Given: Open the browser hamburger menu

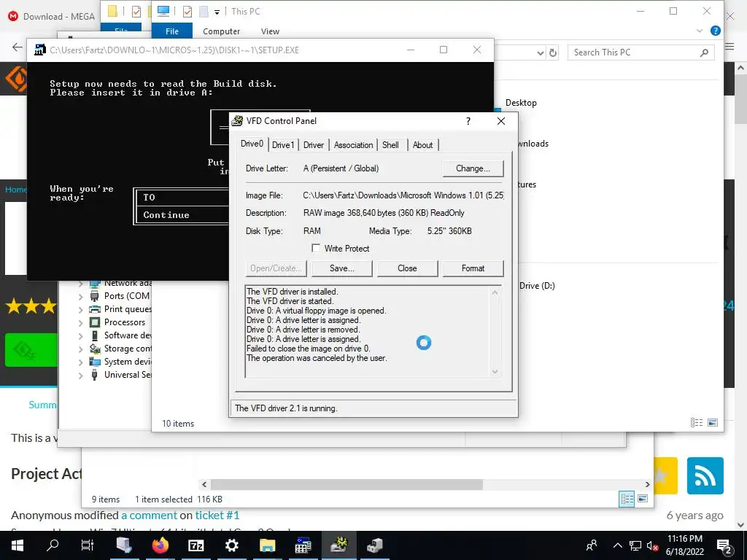Looking at the screenshot, I should [729, 47].
